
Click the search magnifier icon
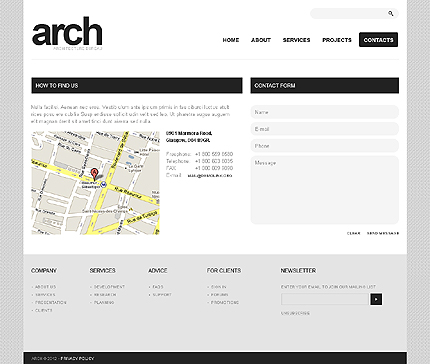[x=391, y=14]
